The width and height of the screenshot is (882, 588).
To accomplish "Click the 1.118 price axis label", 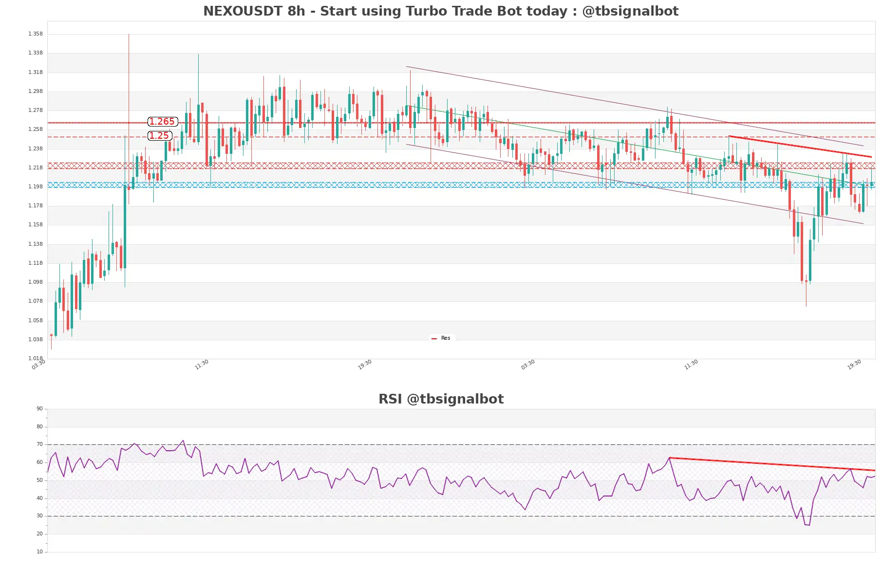I will (36, 263).
